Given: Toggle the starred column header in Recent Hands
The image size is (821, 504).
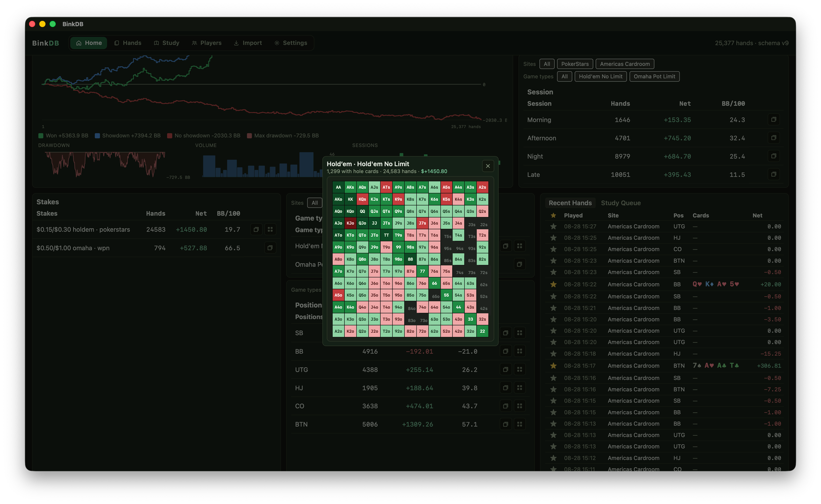Looking at the screenshot, I should 553,215.
